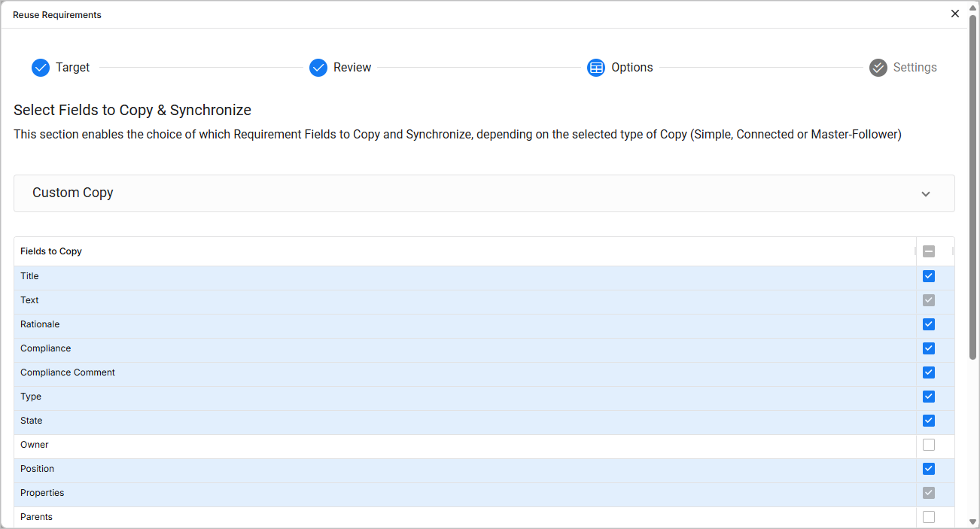Uncheck the Rationale field checkbox
This screenshot has width=980, height=529.
click(x=929, y=324)
